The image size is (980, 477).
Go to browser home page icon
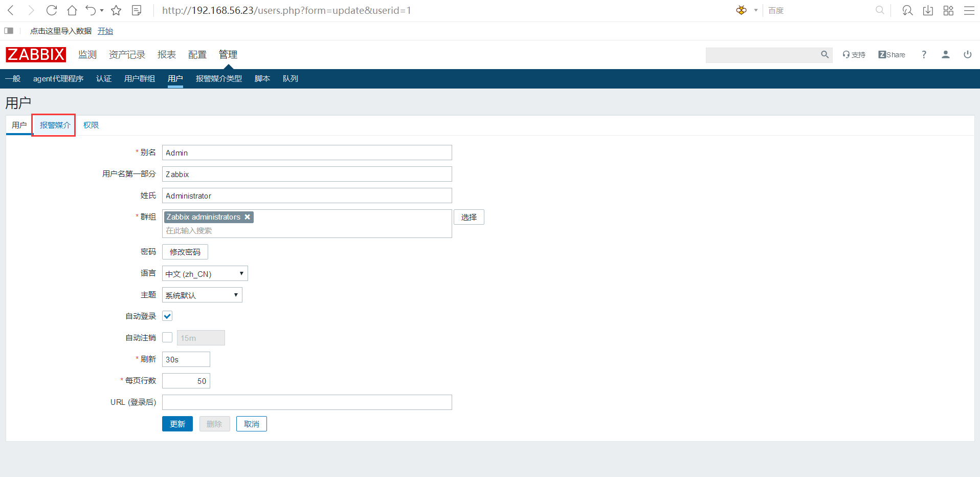coord(72,10)
